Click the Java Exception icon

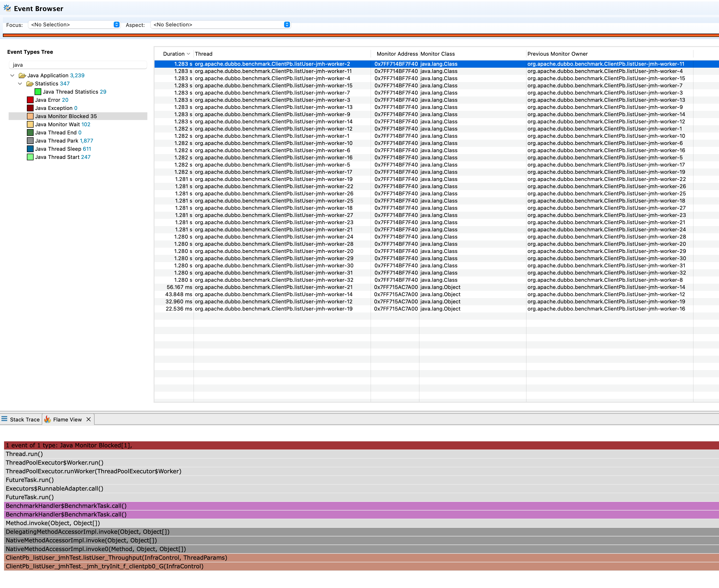pos(30,108)
